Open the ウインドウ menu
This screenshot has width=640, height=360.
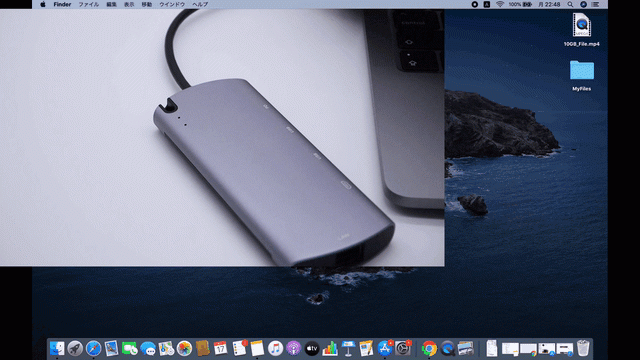pyautogui.click(x=172, y=4)
